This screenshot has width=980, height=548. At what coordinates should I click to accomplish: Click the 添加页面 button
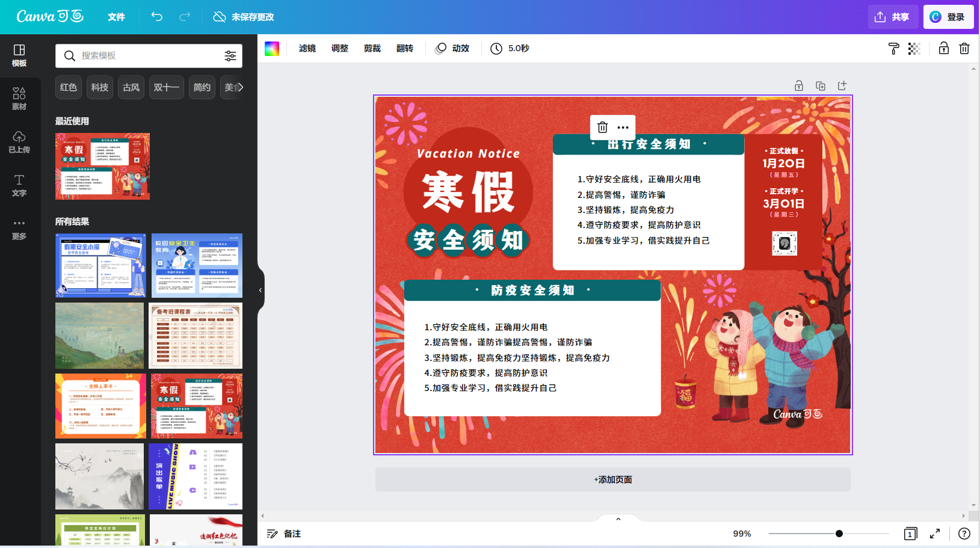(x=613, y=479)
